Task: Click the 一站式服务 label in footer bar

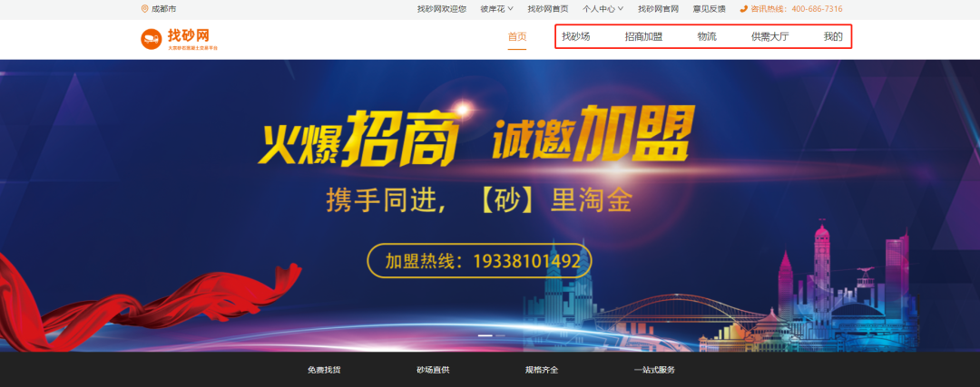Action: [654, 370]
